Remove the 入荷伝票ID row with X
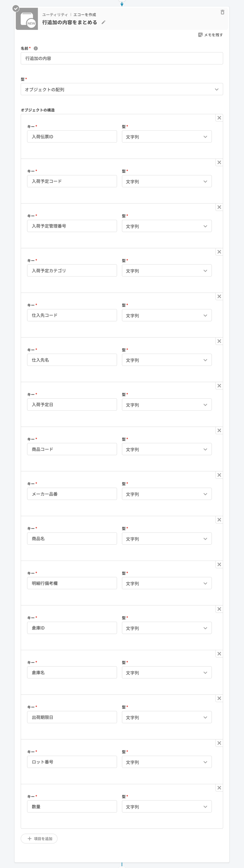The height and width of the screenshot is (868, 244). pyautogui.click(x=219, y=118)
